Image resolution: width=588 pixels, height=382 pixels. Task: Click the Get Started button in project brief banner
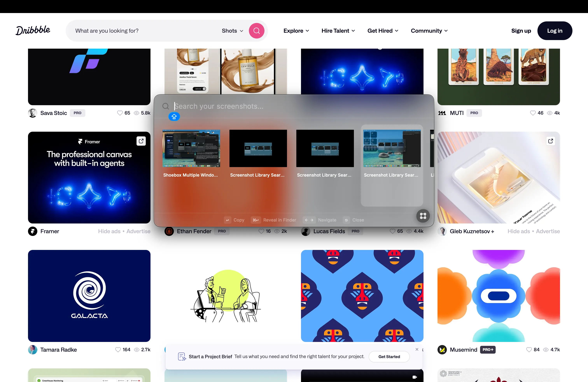pos(389,357)
